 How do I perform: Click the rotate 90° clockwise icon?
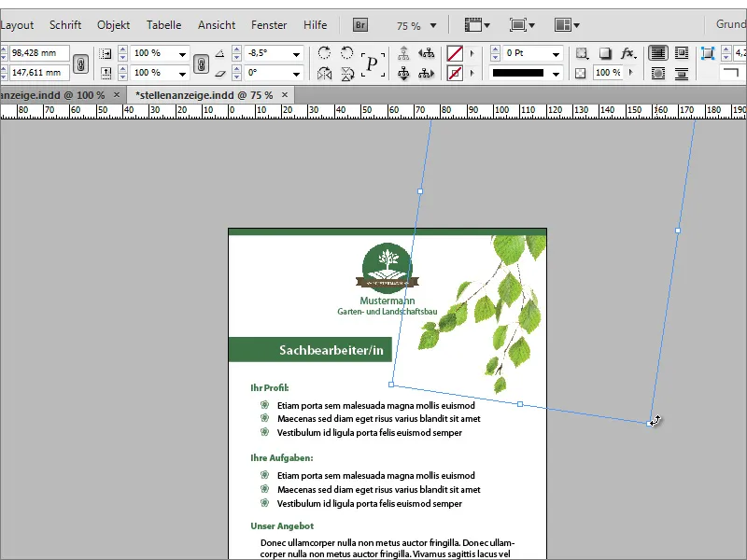pyautogui.click(x=324, y=52)
